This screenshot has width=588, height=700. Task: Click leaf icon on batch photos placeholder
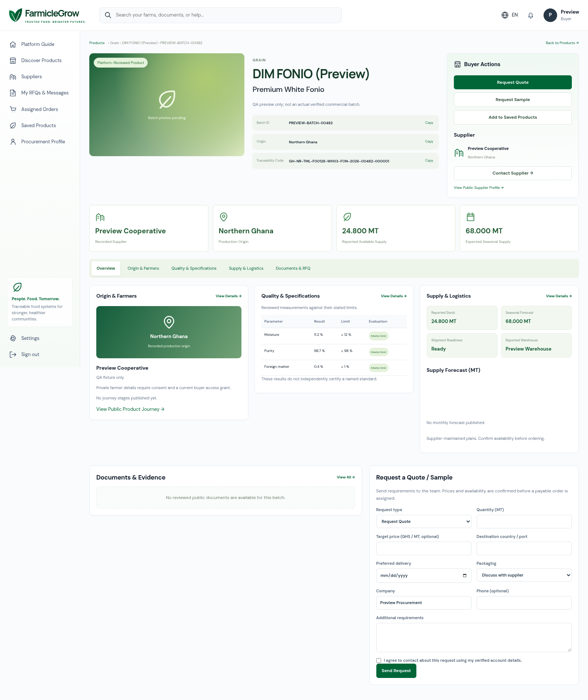[x=167, y=99]
